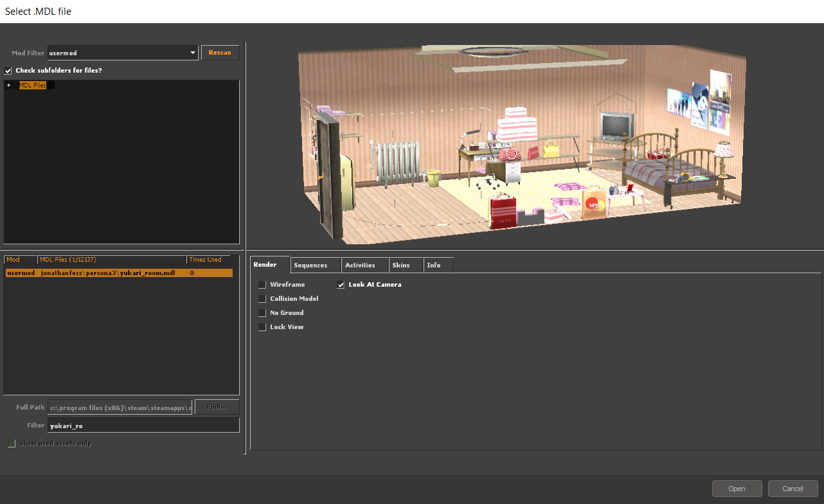Click the Find... button

point(217,407)
